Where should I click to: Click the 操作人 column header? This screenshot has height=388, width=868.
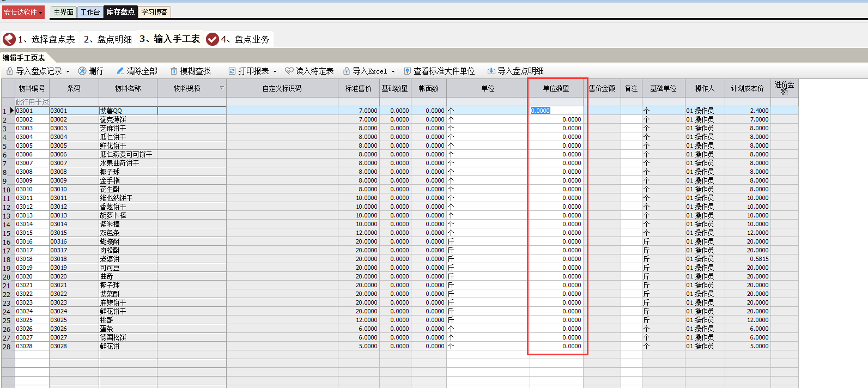(x=705, y=88)
